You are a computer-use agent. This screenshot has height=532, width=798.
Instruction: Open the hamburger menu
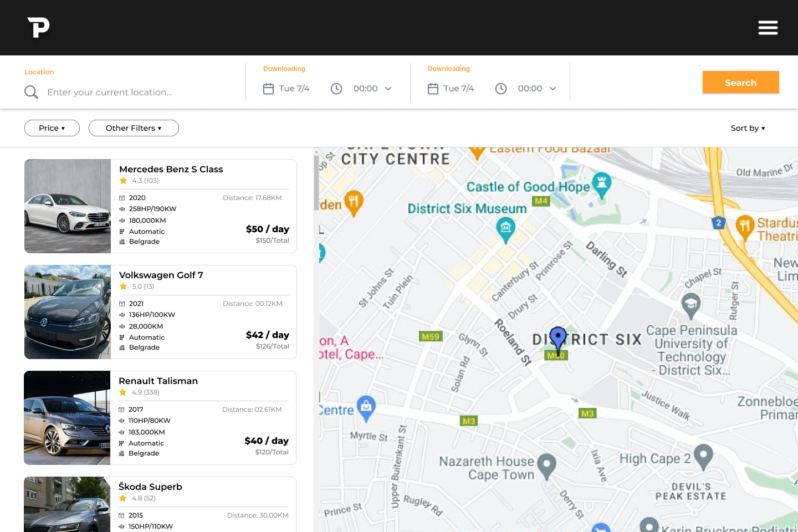tap(768, 27)
